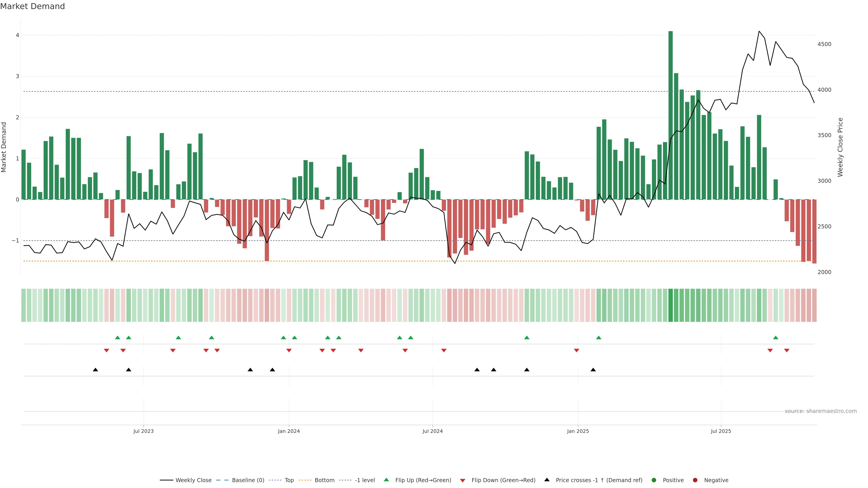Toggle the Top dotted line legend entry

coord(289,480)
